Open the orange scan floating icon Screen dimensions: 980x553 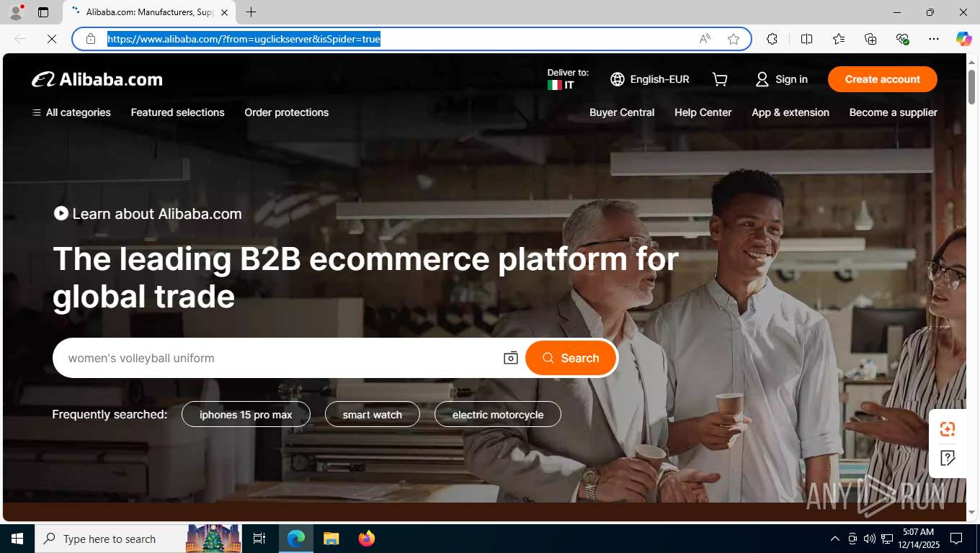tap(948, 429)
